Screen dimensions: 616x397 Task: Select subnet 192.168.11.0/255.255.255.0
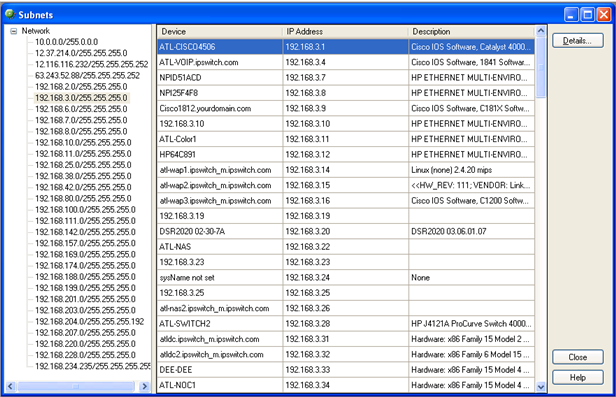tap(83, 154)
